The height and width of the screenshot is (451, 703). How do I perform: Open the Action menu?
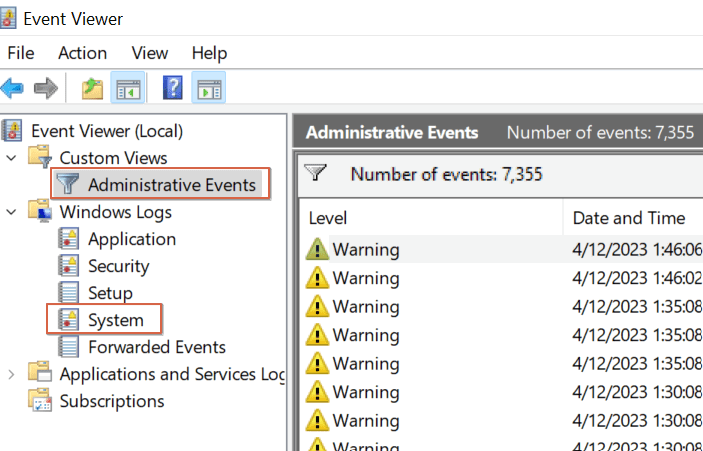point(82,53)
